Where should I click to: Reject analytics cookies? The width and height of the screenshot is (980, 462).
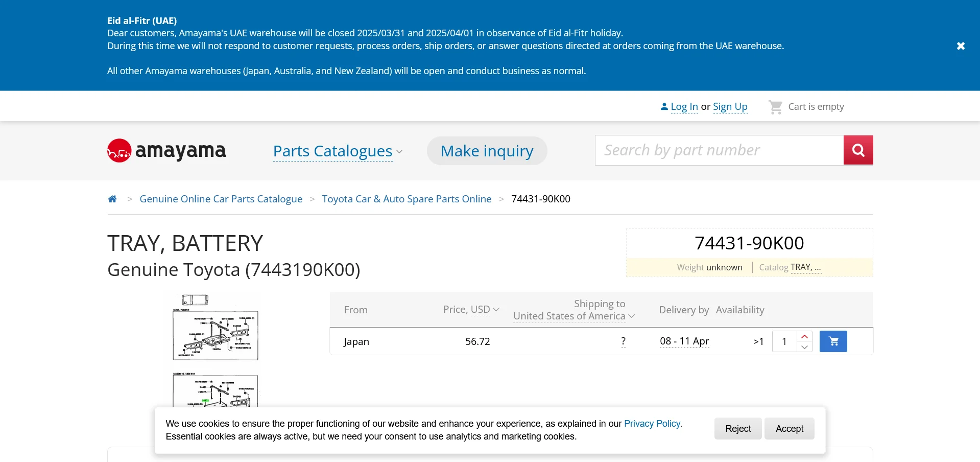pos(738,429)
